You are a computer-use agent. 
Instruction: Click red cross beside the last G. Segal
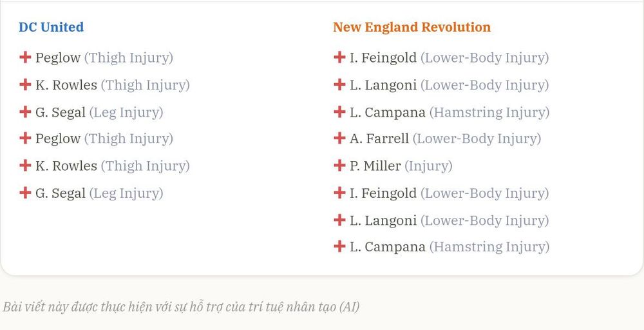pos(25,192)
